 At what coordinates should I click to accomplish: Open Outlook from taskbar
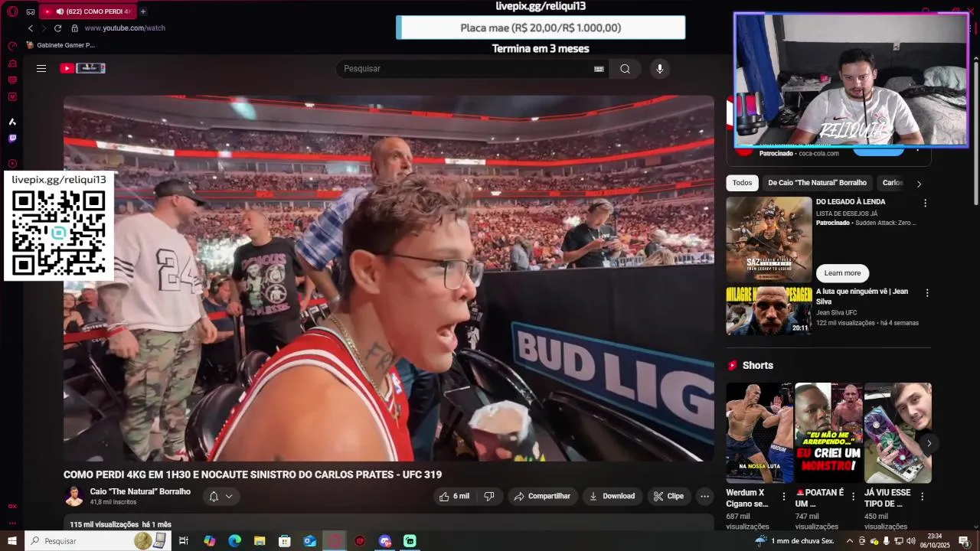[x=310, y=541]
